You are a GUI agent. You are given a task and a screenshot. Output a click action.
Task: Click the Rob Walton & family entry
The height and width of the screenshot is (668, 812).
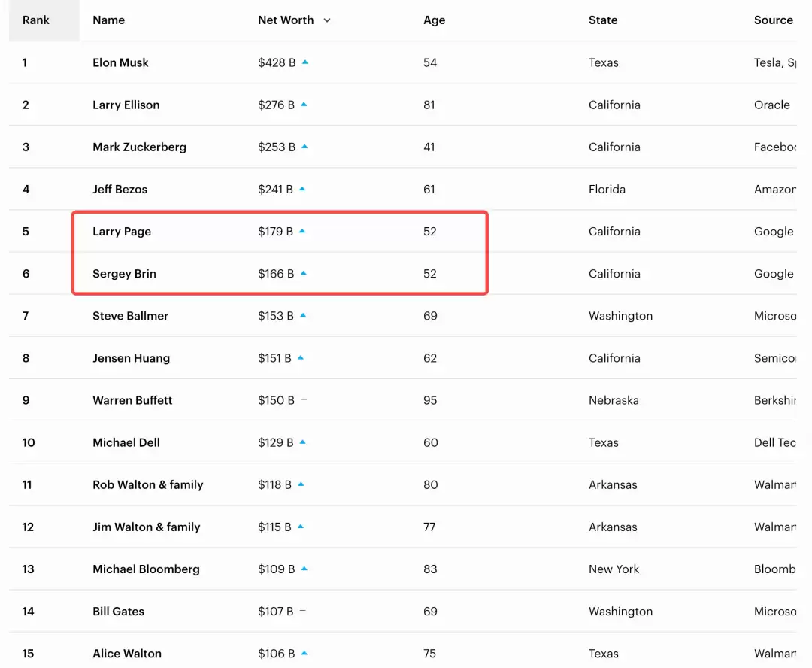[147, 485]
